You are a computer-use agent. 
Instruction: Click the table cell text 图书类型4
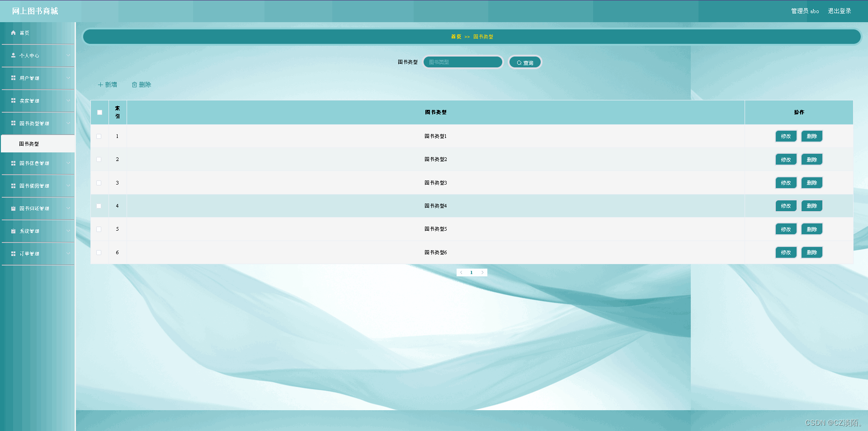point(435,206)
